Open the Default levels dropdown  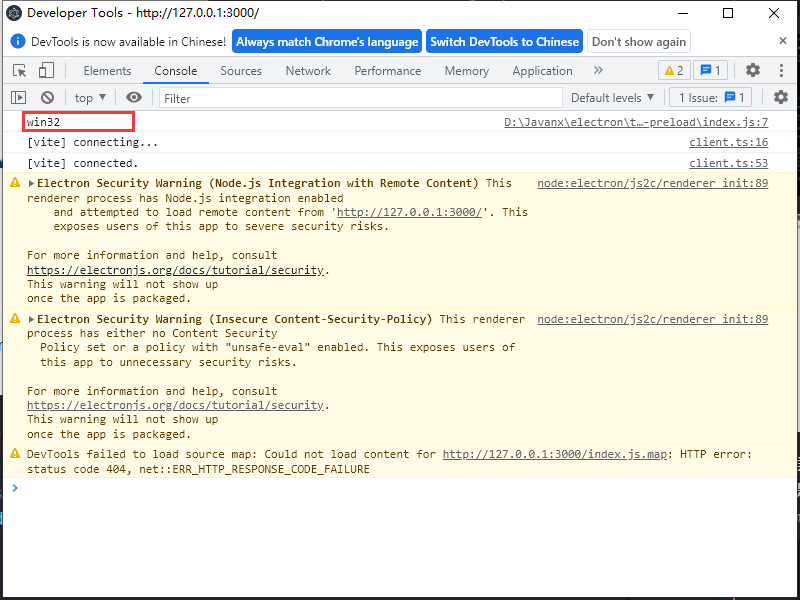(612, 97)
